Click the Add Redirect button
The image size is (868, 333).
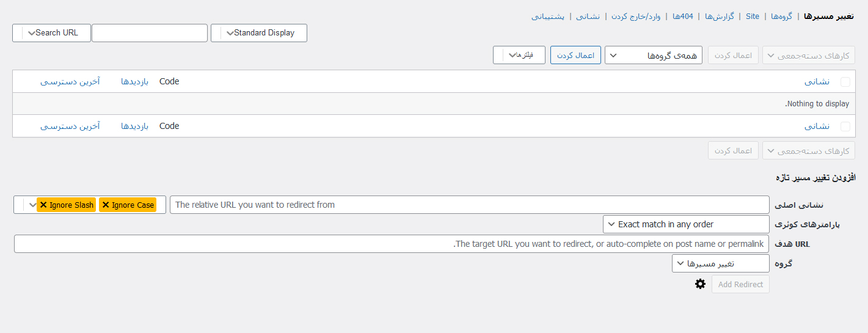(740, 284)
